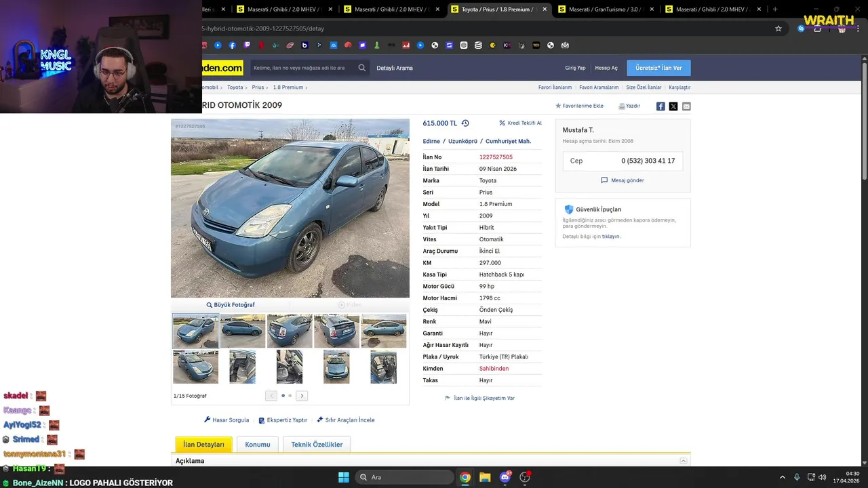
Task: Open Size Özel İlanlar link
Action: pyautogui.click(x=644, y=87)
